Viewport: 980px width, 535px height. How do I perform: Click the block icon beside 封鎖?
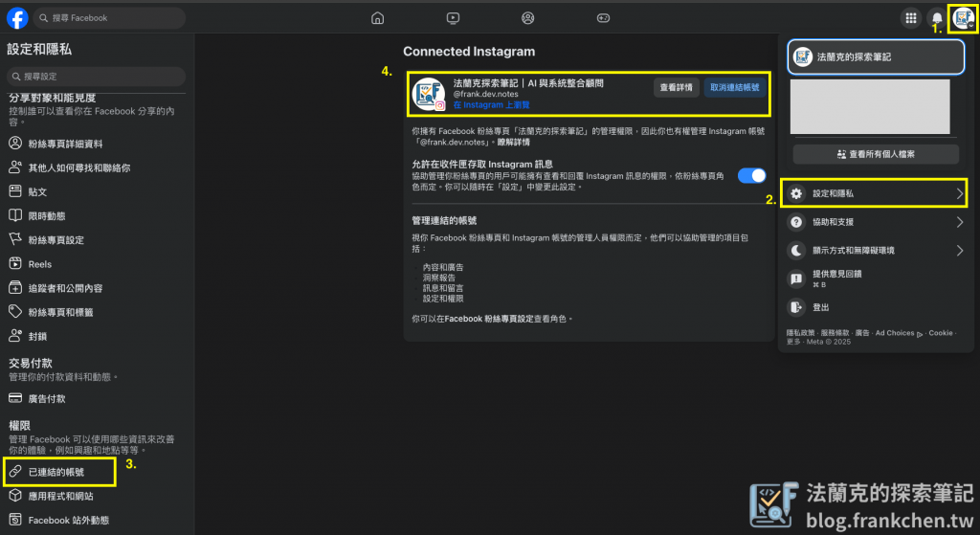(x=15, y=336)
